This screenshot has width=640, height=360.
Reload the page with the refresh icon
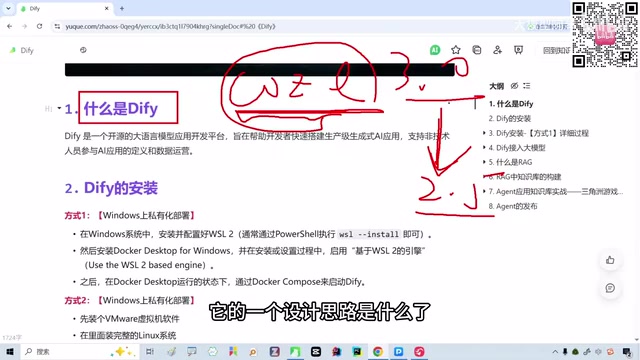[x=39, y=26]
